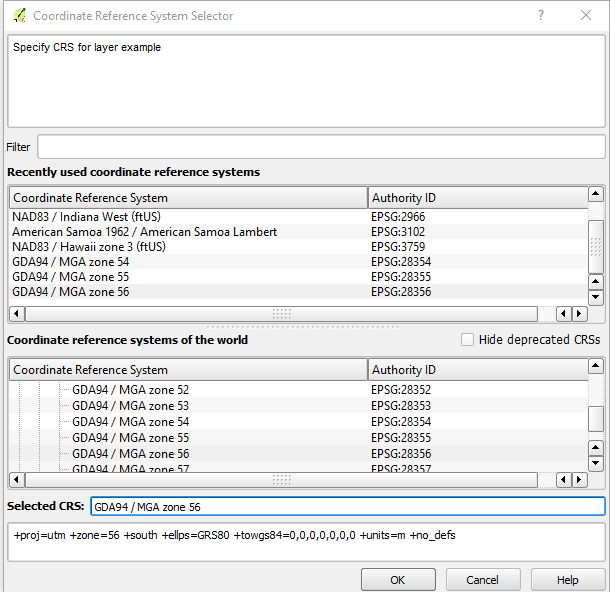
Task: Select GDA94 / MGA zone 57 in world tree
Action: (x=130, y=468)
